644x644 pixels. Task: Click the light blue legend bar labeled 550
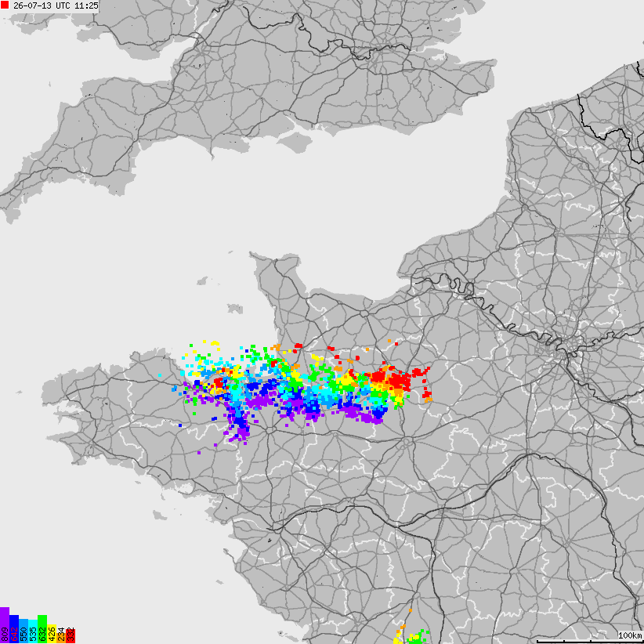click(24, 631)
